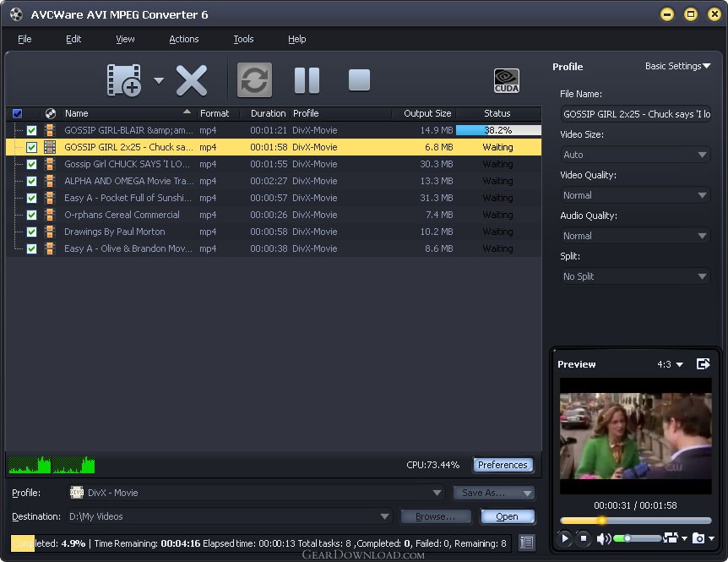Uncheck ALPHA AND OMEGA Movie checkbox
Screen dimensions: 728x562
click(31, 181)
